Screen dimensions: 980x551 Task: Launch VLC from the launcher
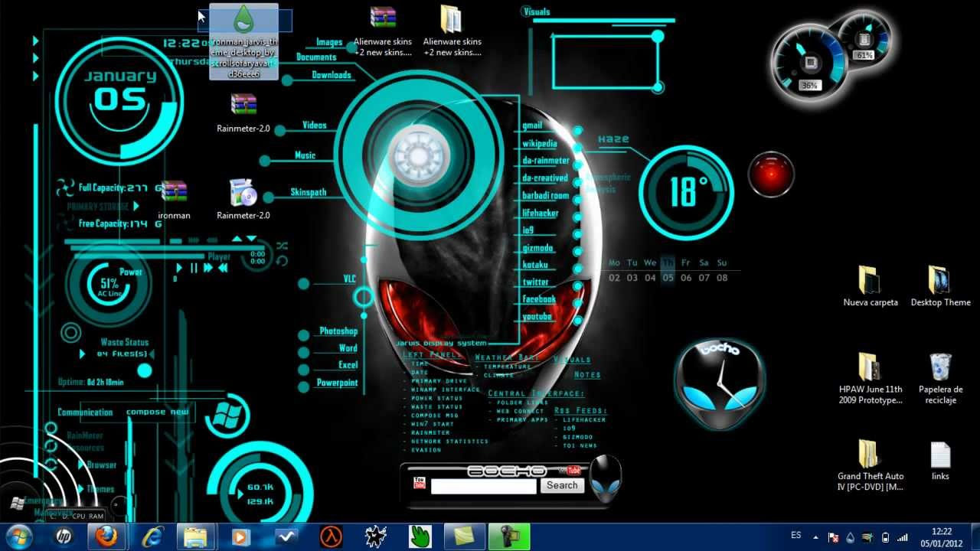pyautogui.click(x=349, y=279)
